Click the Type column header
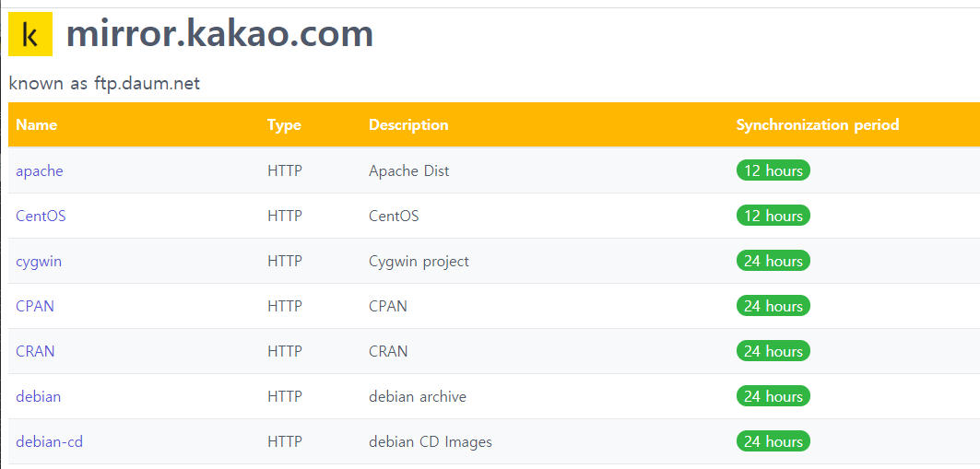 click(x=284, y=125)
